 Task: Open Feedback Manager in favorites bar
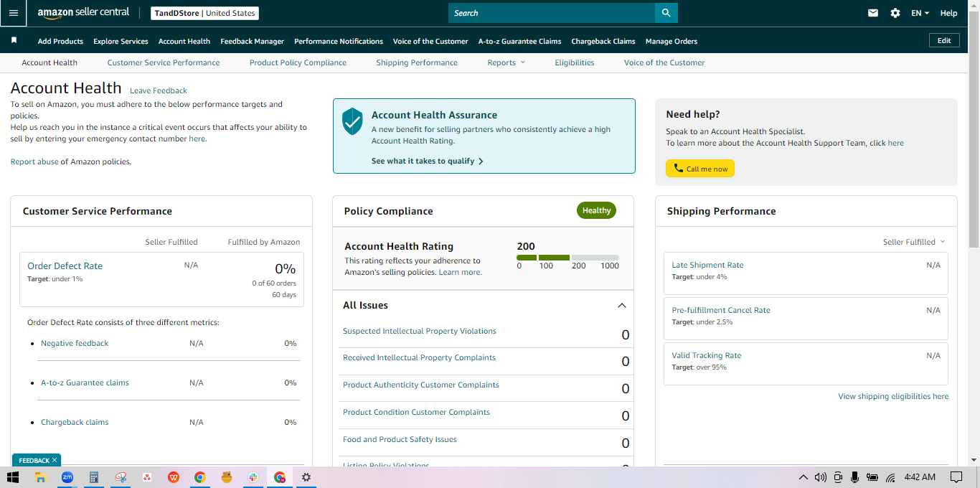tap(252, 41)
